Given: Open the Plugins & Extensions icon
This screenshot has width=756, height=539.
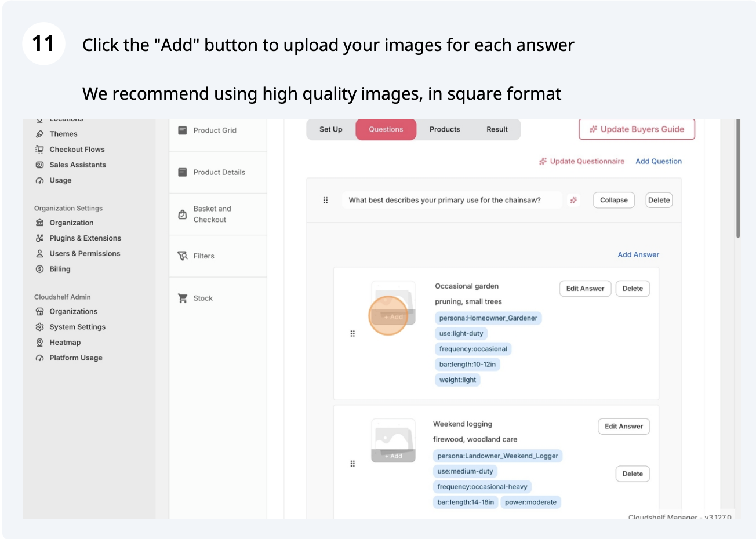Looking at the screenshot, I should [x=39, y=238].
